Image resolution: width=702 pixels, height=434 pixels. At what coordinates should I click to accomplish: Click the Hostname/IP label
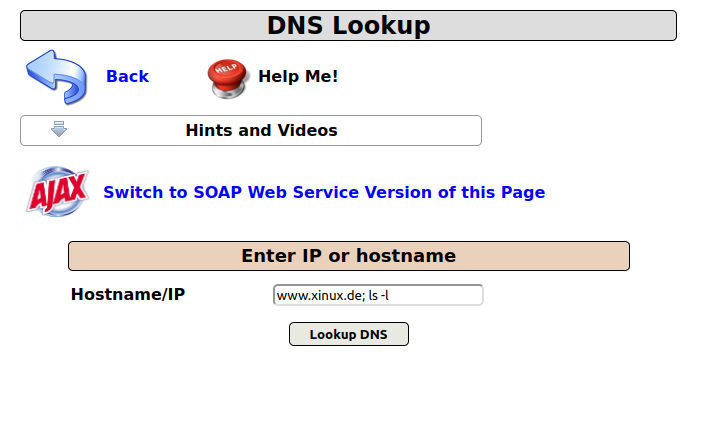(x=128, y=295)
